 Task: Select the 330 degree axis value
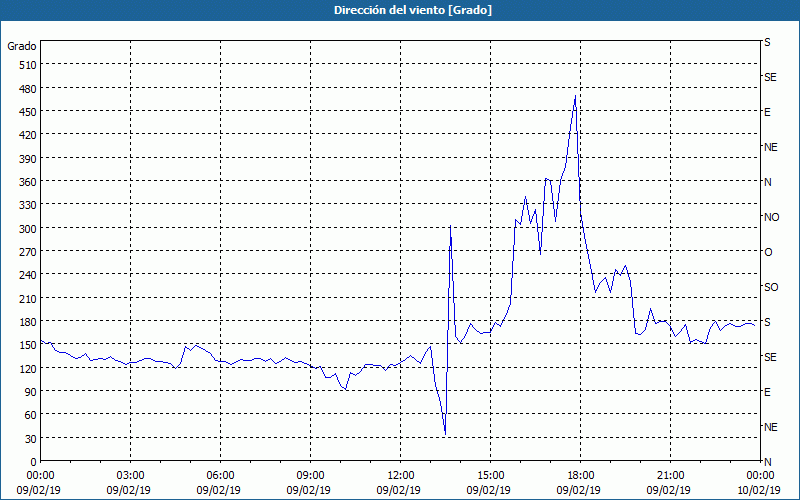pyautogui.click(x=28, y=205)
